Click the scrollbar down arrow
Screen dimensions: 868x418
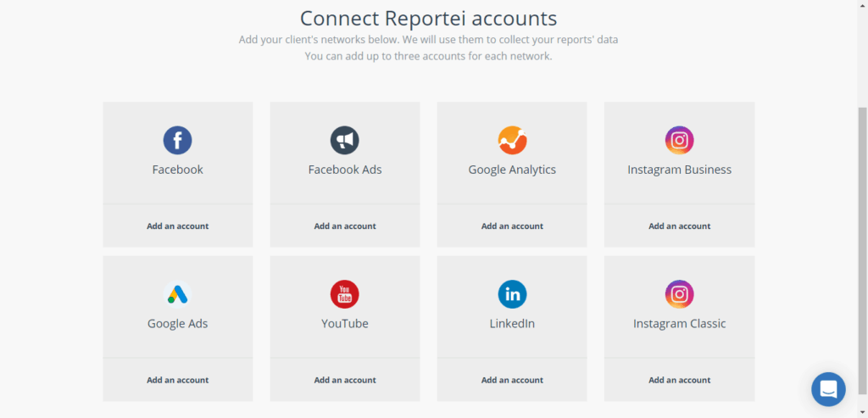[862, 413]
